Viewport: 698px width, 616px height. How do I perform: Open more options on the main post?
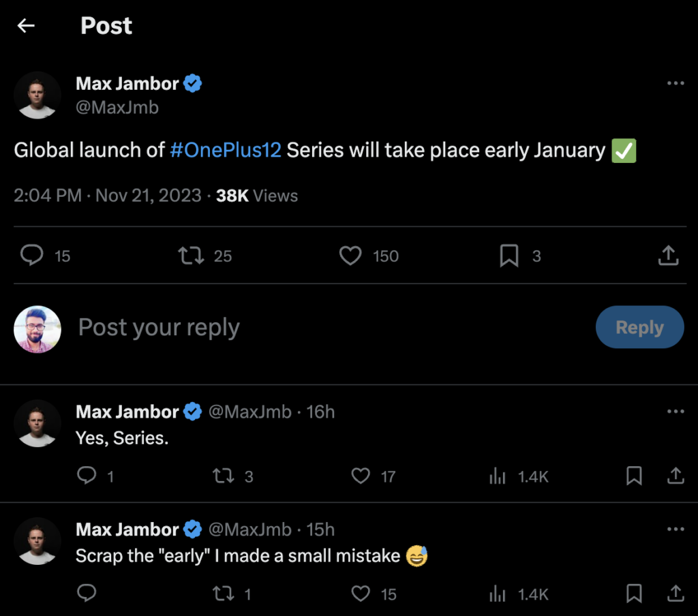pyautogui.click(x=675, y=83)
